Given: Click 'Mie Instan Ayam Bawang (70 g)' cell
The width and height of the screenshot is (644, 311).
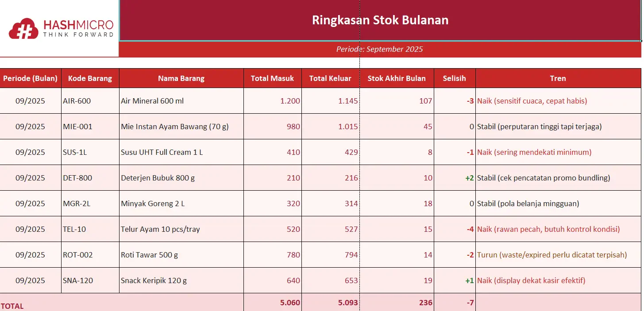Looking at the screenshot, I should pos(181,127).
